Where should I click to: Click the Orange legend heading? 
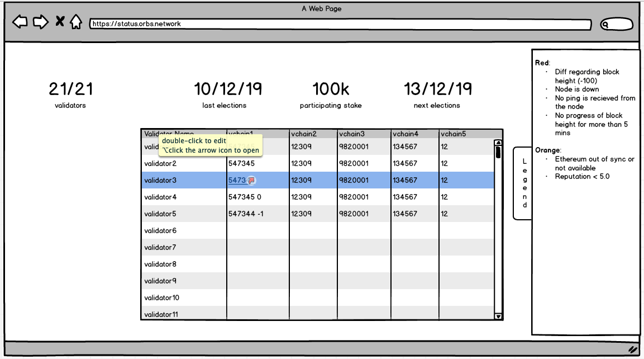click(x=548, y=150)
